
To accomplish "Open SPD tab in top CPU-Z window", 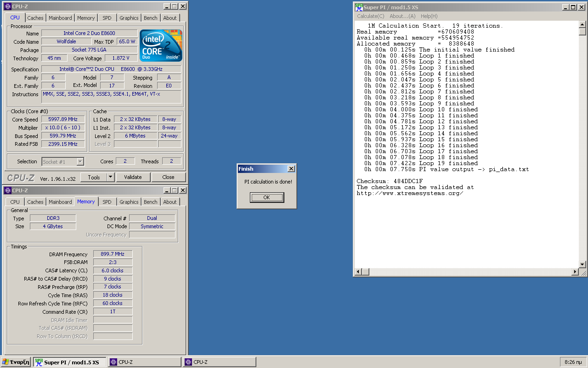I will coord(107,18).
